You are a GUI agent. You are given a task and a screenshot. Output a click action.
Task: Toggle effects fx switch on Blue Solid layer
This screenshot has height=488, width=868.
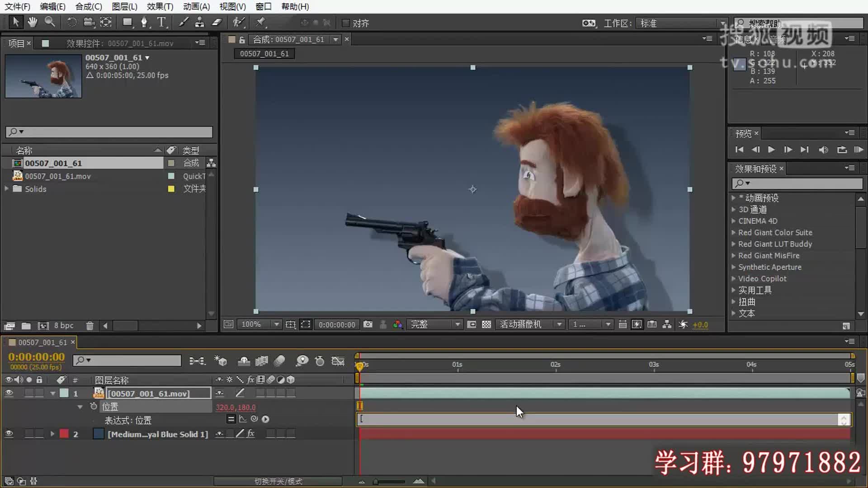click(x=250, y=434)
